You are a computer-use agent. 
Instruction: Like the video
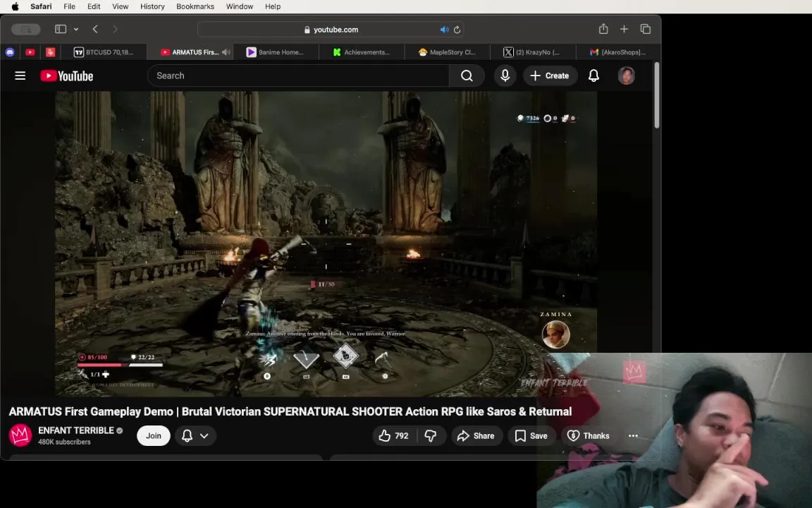point(394,436)
